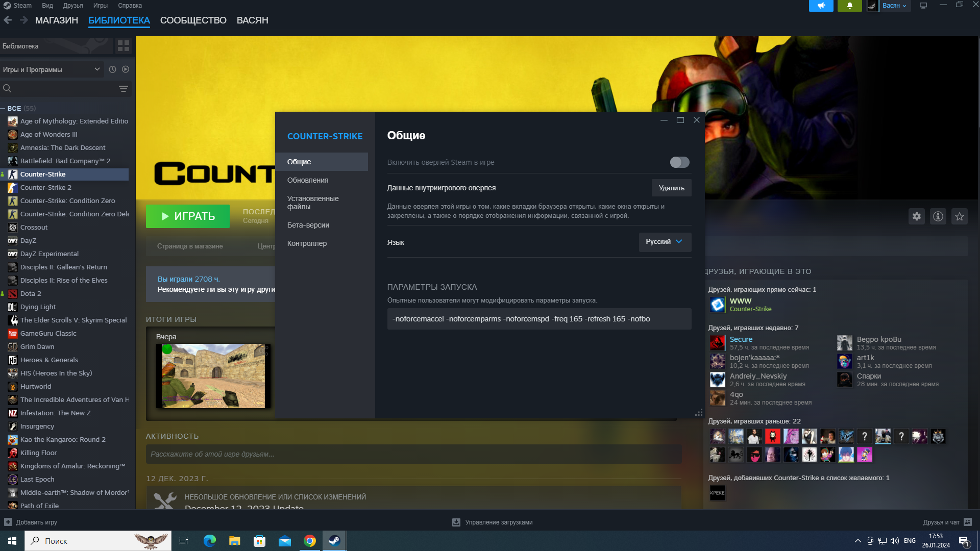Collapse the ВСЕ games category

tap(3, 108)
